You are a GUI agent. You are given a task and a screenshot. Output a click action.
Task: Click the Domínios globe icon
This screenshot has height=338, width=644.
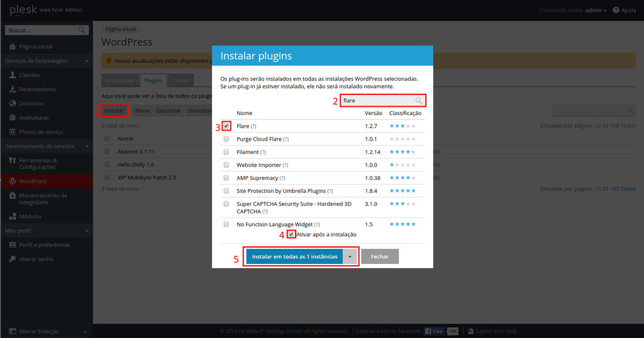click(13, 103)
